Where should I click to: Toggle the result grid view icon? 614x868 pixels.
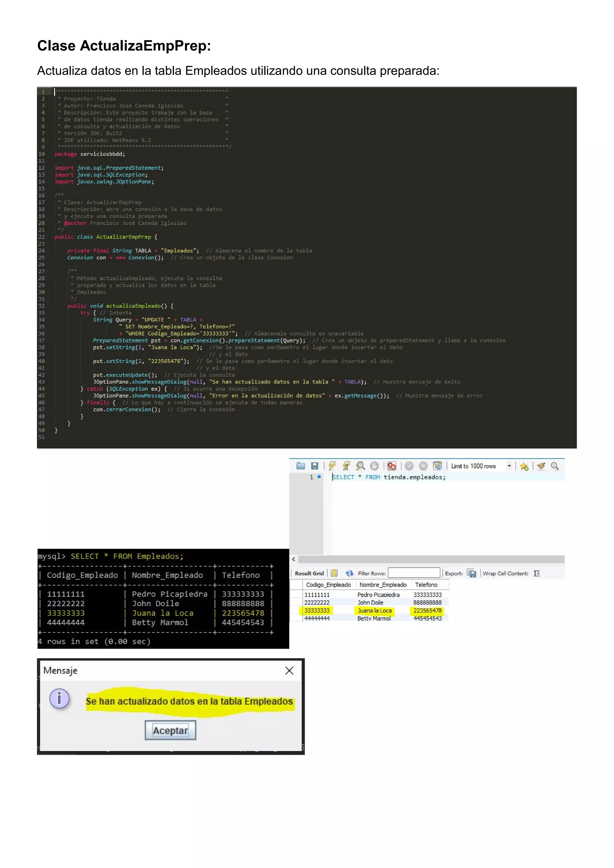[334, 573]
